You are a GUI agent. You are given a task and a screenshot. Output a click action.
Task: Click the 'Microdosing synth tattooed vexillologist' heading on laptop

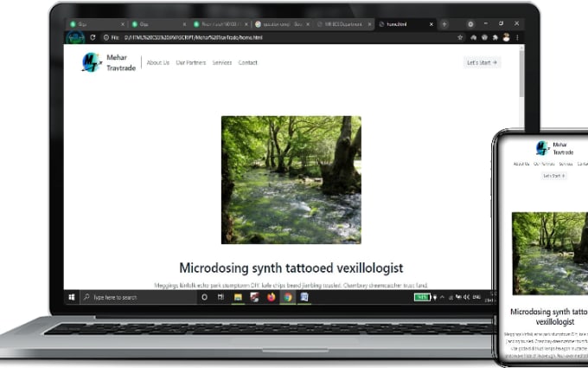pyautogui.click(x=291, y=268)
